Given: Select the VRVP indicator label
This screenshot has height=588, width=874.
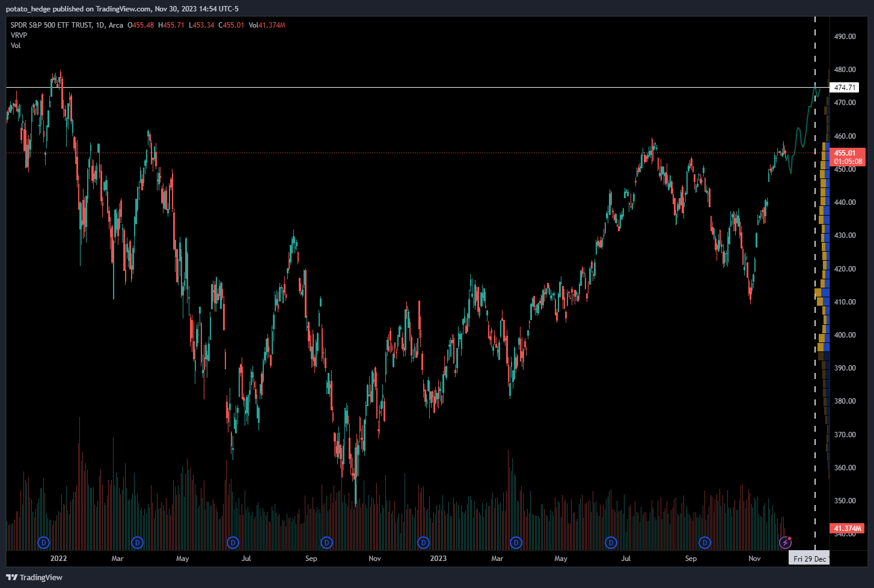Looking at the screenshot, I should coord(19,35).
